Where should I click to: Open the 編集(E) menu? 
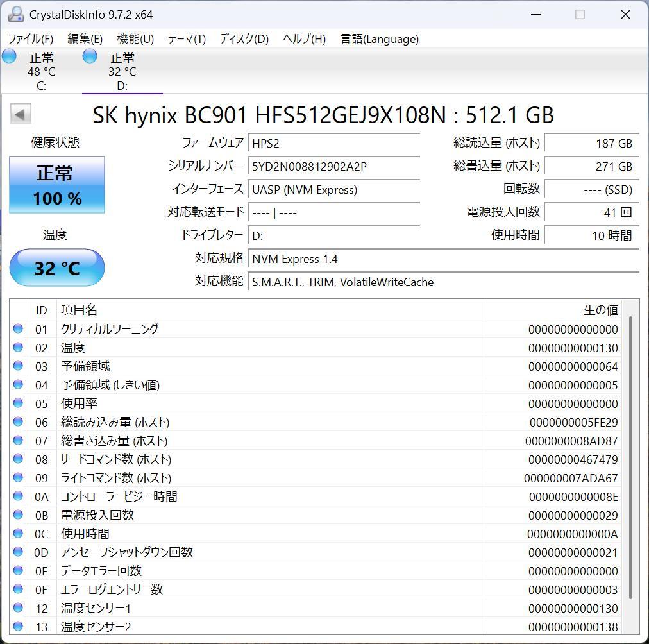pos(85,39)
